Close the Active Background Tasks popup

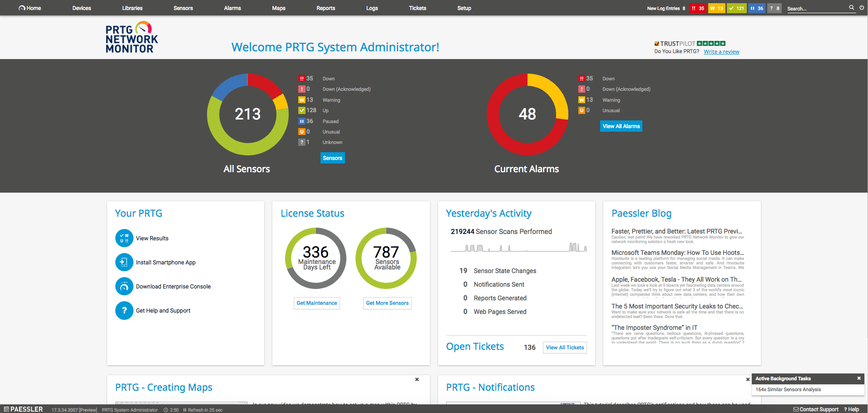click(x=859, y=378)
